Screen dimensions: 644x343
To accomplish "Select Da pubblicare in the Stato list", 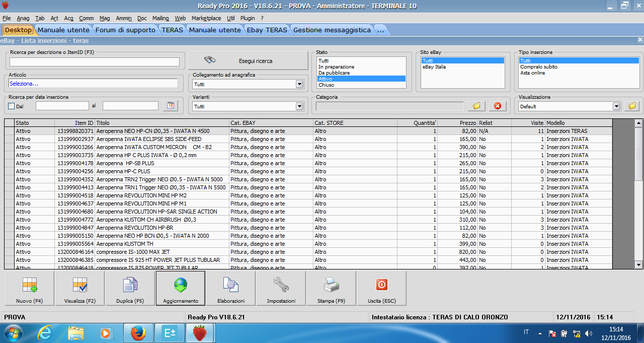I will [x=361, y=73].
